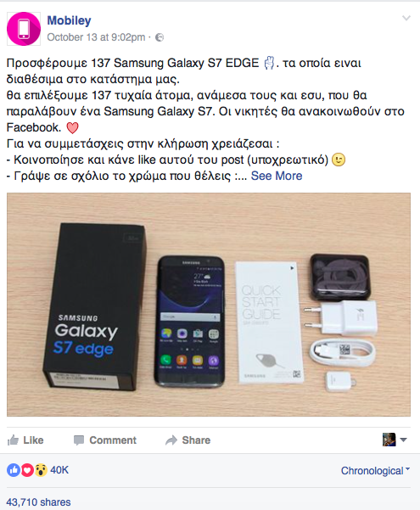The height and width of the screenshot is (510, 420).
Task: Open the 40K reactions count list
Action: 59,470
